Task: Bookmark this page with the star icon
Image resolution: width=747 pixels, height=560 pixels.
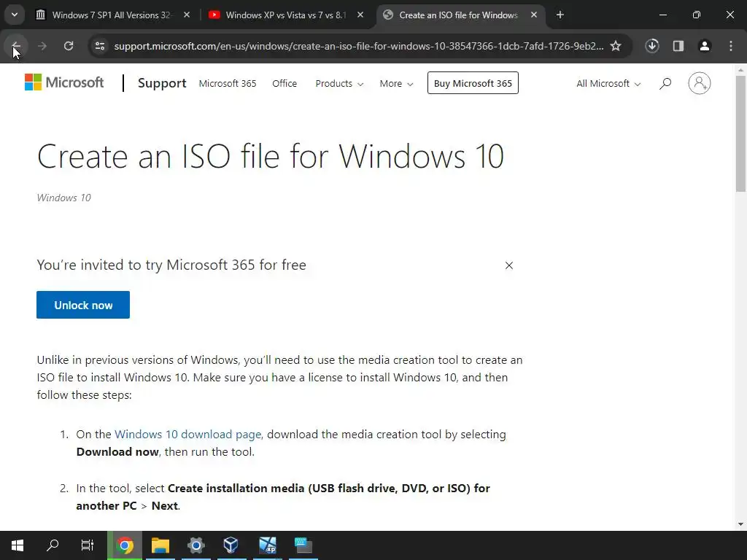Action: pos(616,46)
